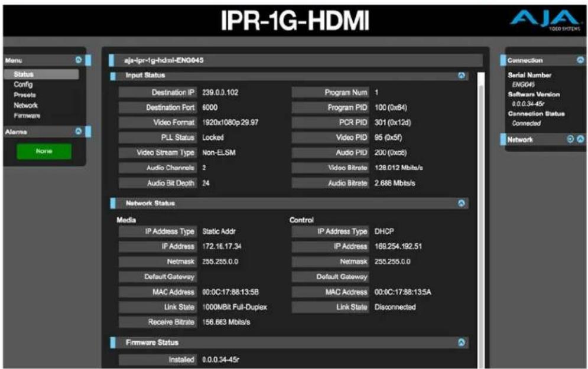Select Media IP Address 172.16.17.34
The width and height of the screenshot is (588, 369).
[x=222, y=247]
